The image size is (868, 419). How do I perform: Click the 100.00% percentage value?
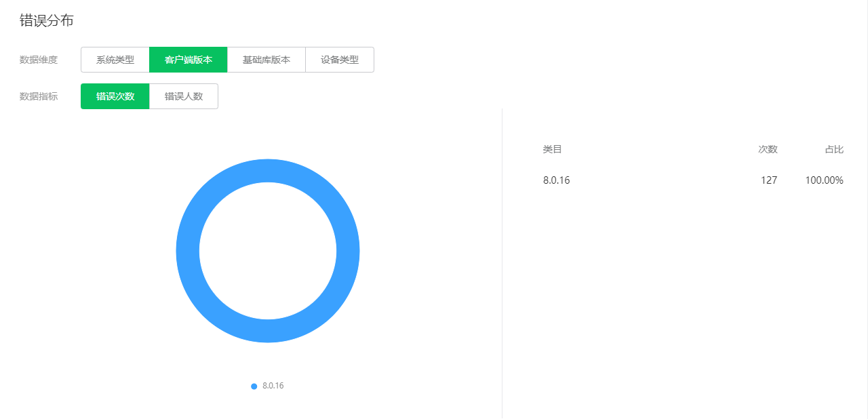point(825,180)
